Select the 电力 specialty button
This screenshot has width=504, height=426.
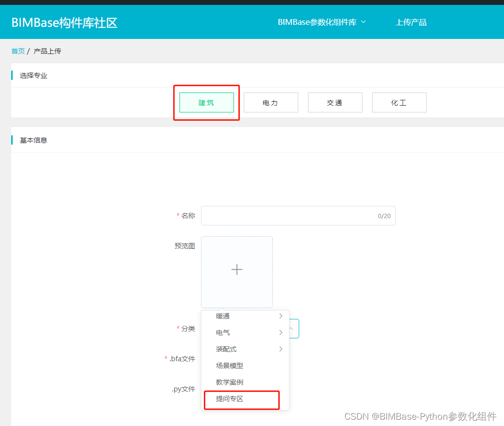click(271, 103)
